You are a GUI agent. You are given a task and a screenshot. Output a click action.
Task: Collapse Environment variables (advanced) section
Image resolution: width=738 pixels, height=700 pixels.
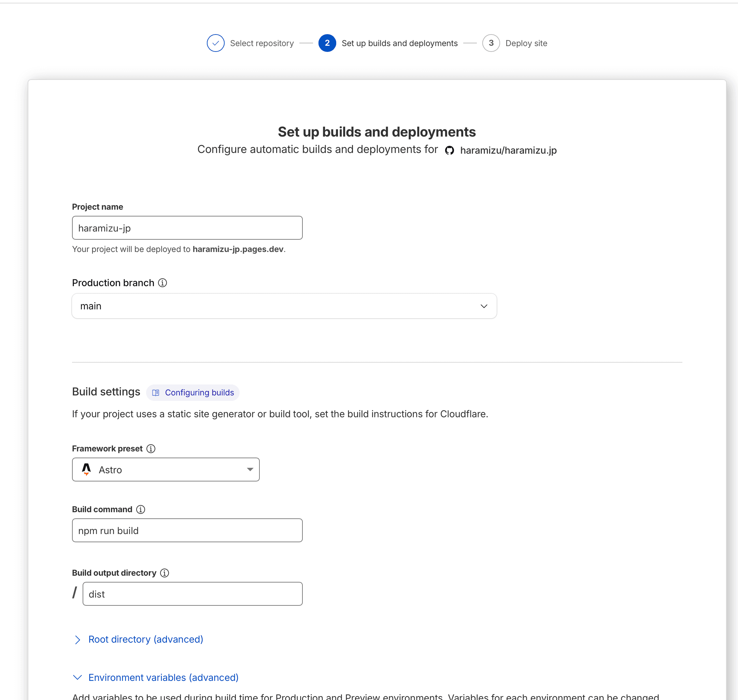click(x=163, y=677)
